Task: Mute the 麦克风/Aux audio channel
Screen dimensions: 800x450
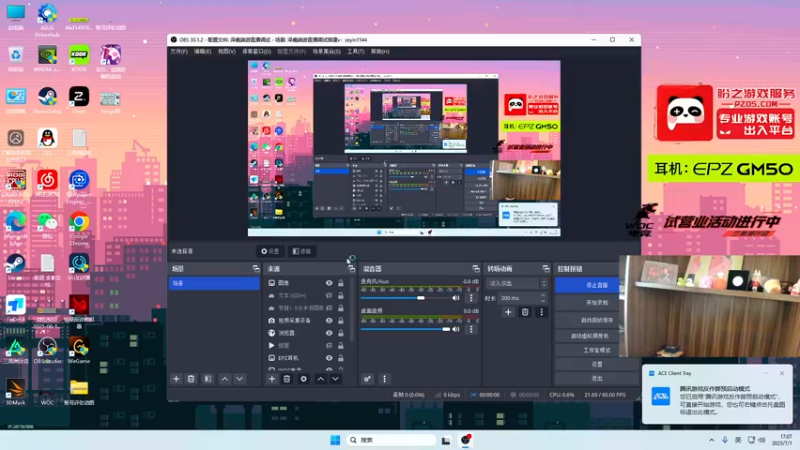Action: click(x=456, y=298)
